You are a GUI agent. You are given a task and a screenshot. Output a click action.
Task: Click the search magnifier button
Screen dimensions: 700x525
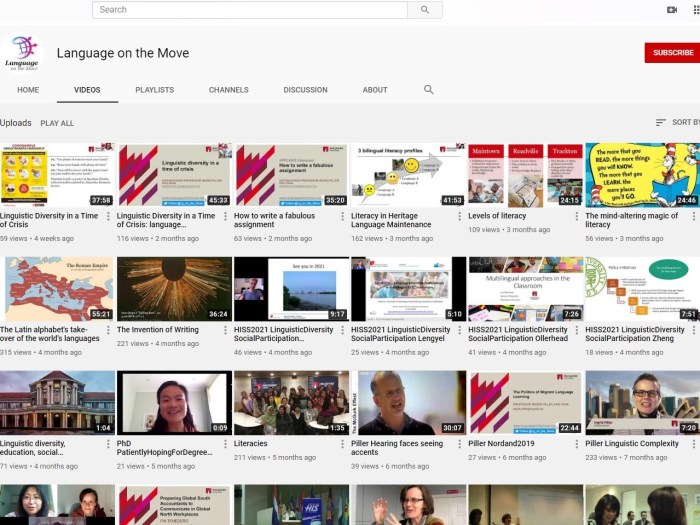pyautogui.click(x=424, y=10)
